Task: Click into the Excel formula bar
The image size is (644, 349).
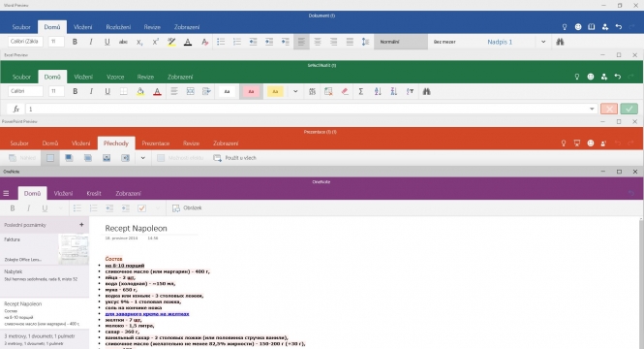Action: tap(306, 109)
